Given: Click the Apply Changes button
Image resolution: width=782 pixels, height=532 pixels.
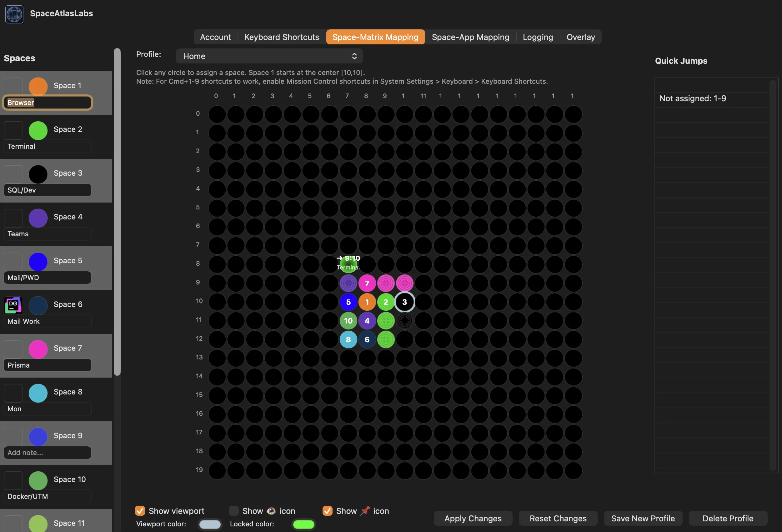Looking at the screenshot, I should (x=473, y=518).
